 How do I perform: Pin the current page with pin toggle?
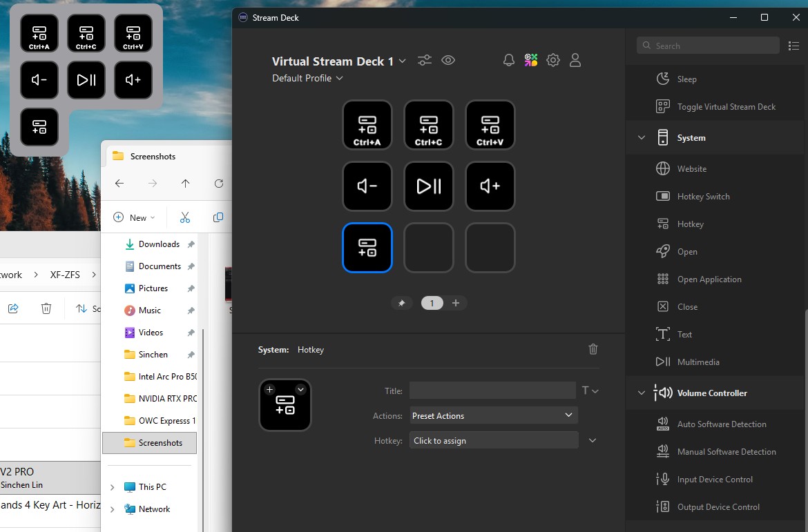coord(402,303)
